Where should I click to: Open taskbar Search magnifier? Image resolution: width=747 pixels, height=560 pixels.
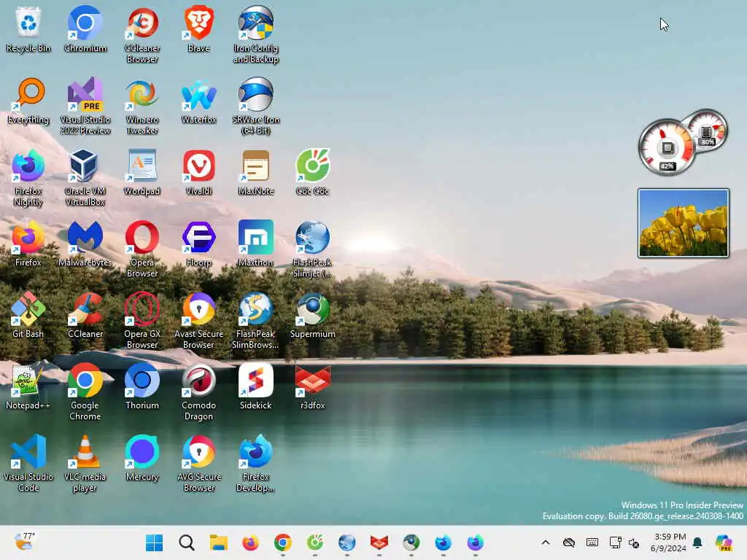tap(187, 542)
